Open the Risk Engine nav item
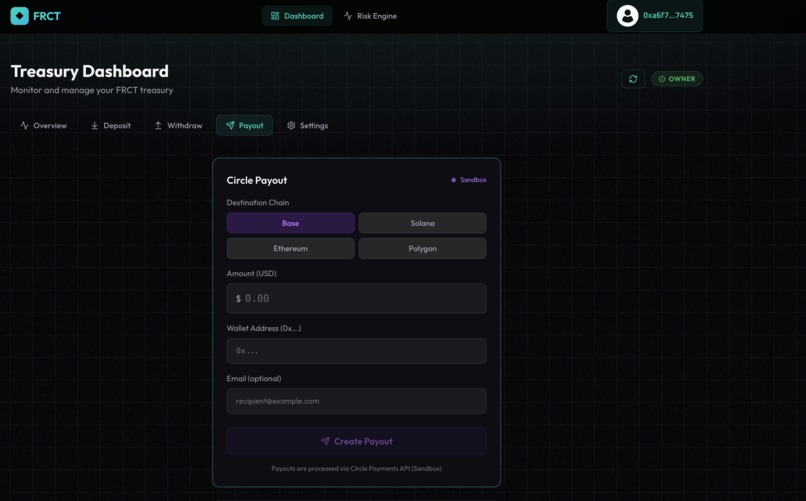 (x=370, y=16)
